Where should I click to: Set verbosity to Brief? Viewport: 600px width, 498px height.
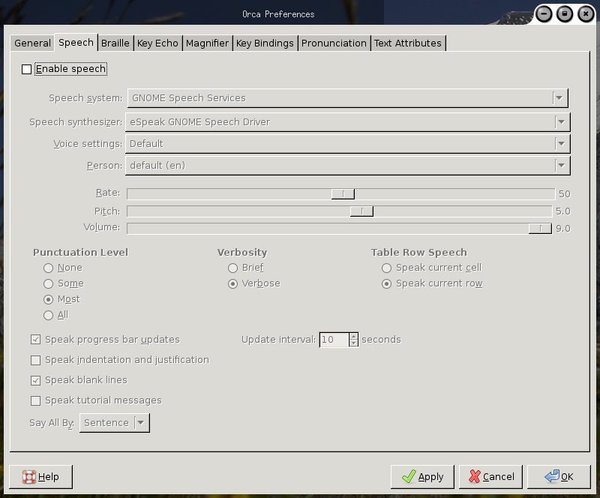click(233, 268)
